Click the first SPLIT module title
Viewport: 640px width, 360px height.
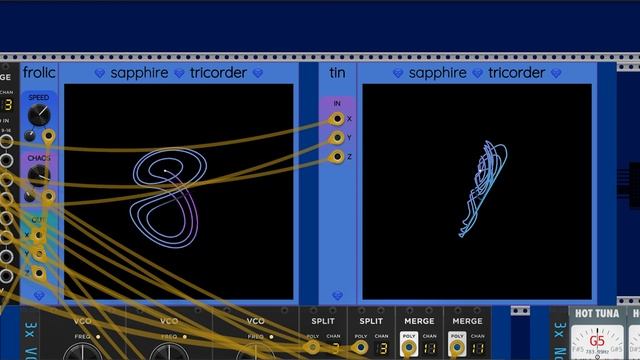click(323, 321)
